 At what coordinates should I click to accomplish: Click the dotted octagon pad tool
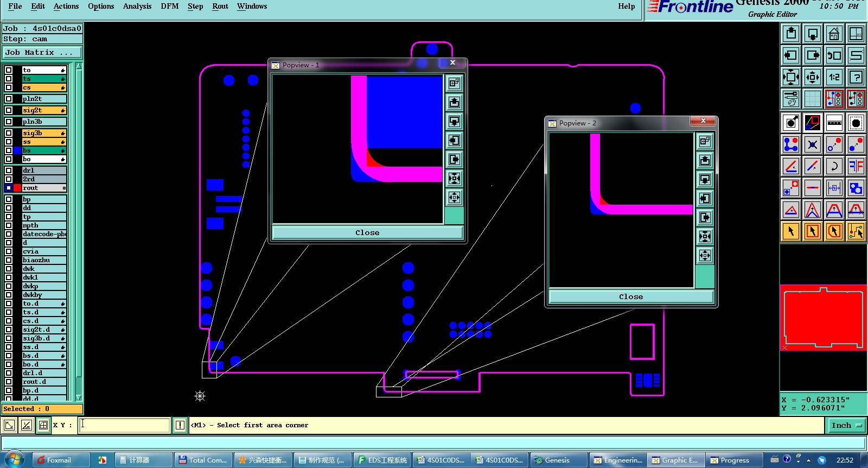[x=856, y=123]
